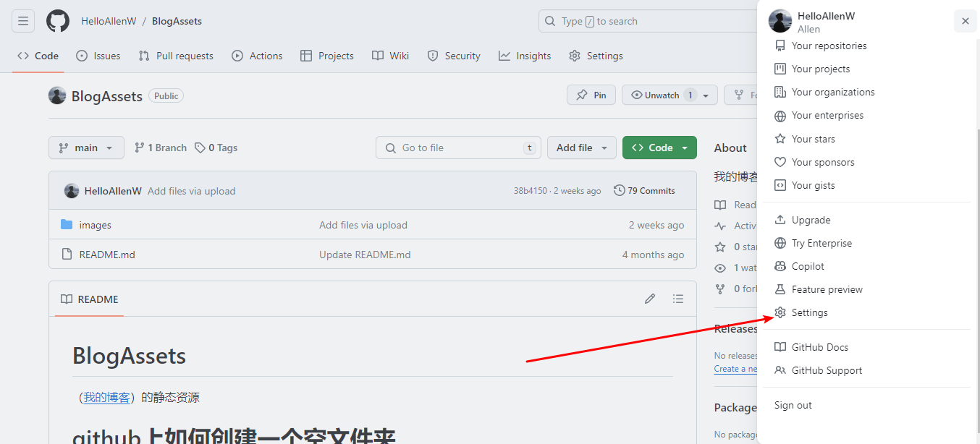Click the Public visibility label
Screen dimensions: 980x444
(166, 95)
